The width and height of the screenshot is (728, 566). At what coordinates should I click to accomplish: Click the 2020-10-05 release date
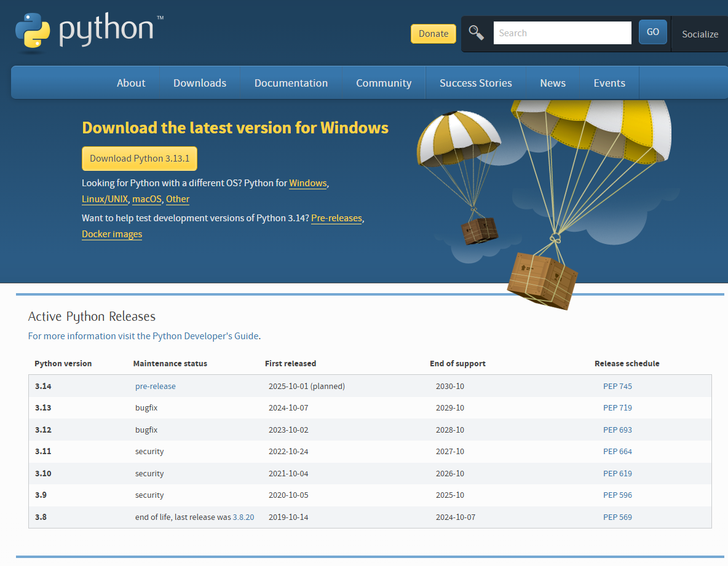pyautogui.click(x=288, y=495)
